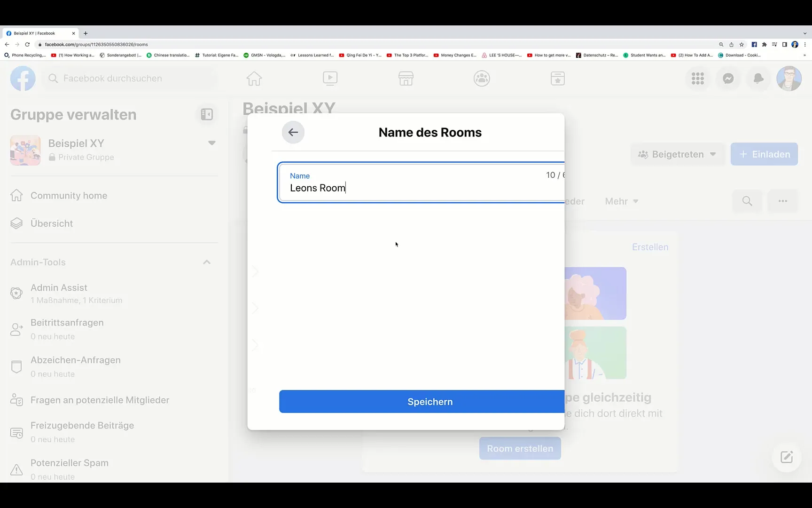Open the profile avatar menu

click(x=789, y=79)
